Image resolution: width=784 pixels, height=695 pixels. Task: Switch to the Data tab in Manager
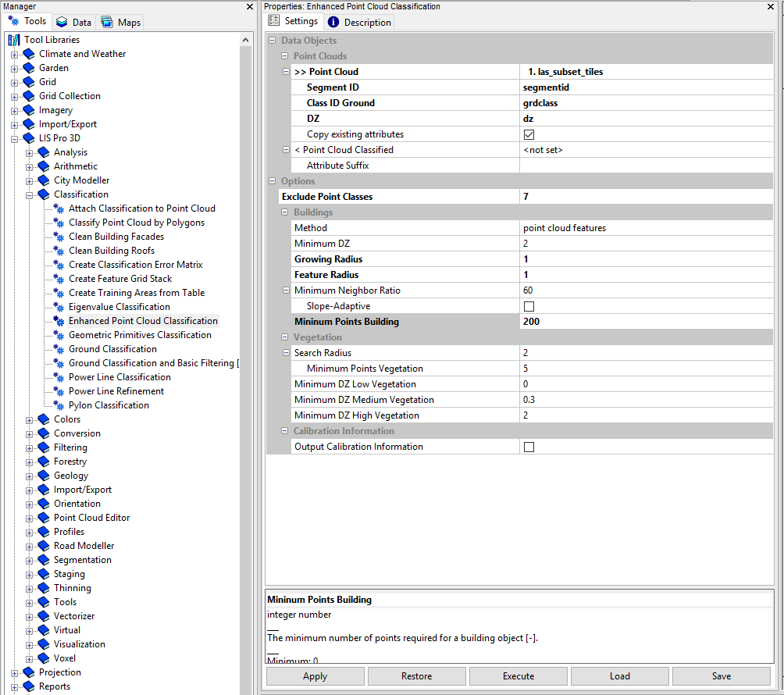(74, 23)
